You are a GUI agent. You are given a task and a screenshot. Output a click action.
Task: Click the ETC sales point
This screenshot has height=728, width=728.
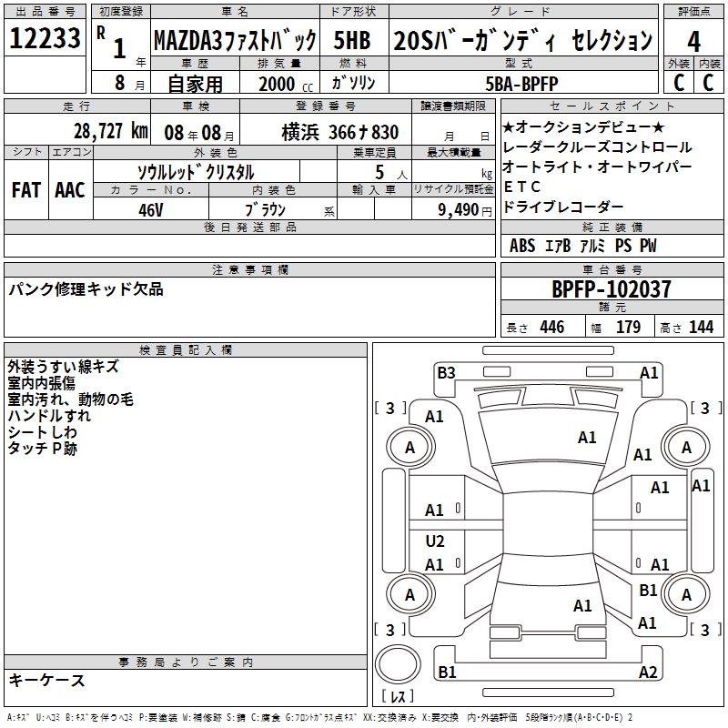(x=521, y=187)
